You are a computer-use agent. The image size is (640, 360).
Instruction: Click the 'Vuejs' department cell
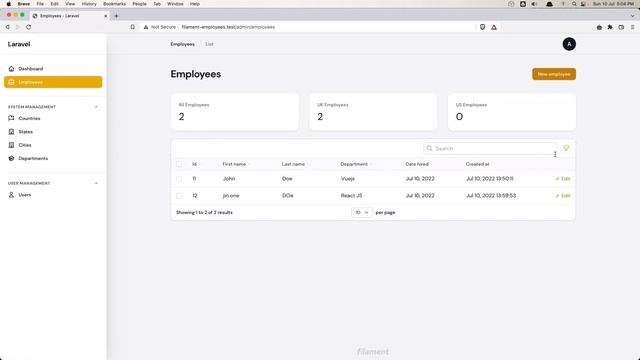pyautogui.click(x=348, y=179)
